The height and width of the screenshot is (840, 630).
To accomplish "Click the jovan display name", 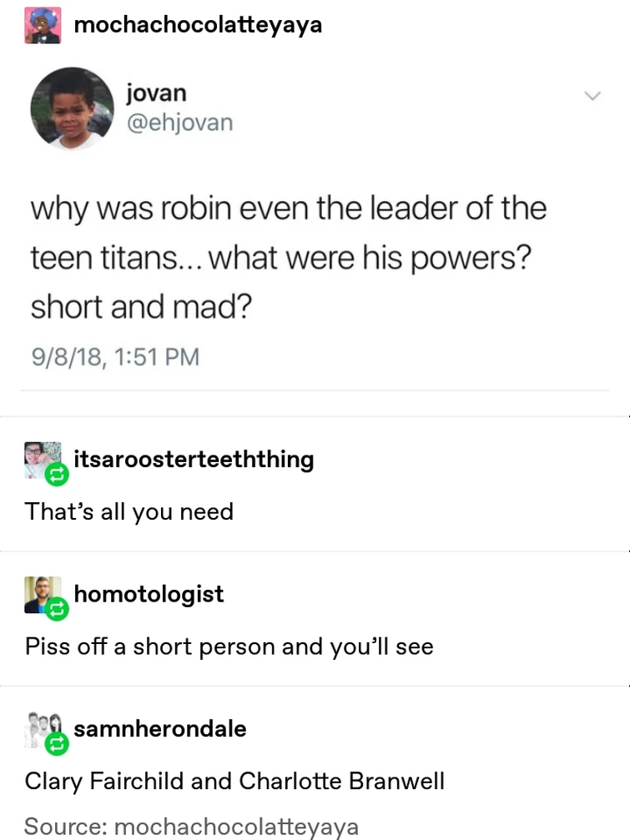I will [156, 93].
